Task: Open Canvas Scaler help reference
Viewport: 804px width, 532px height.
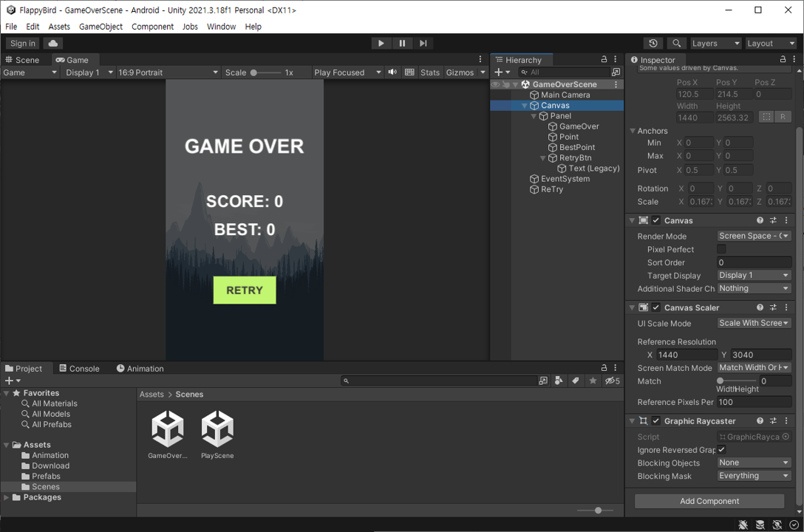Action: 760,307
